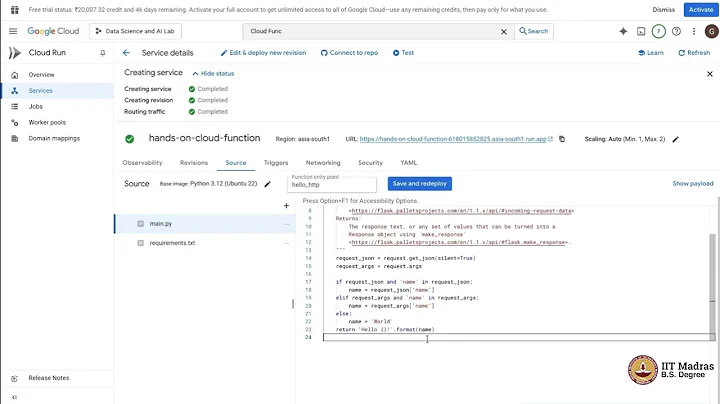Close the Creating service status panel

pos(709,74)
